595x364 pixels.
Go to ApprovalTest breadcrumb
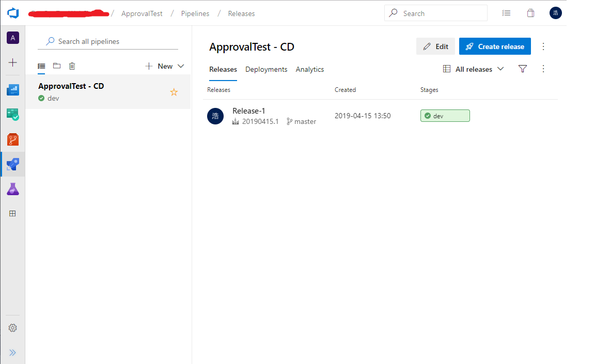point(142,13)
